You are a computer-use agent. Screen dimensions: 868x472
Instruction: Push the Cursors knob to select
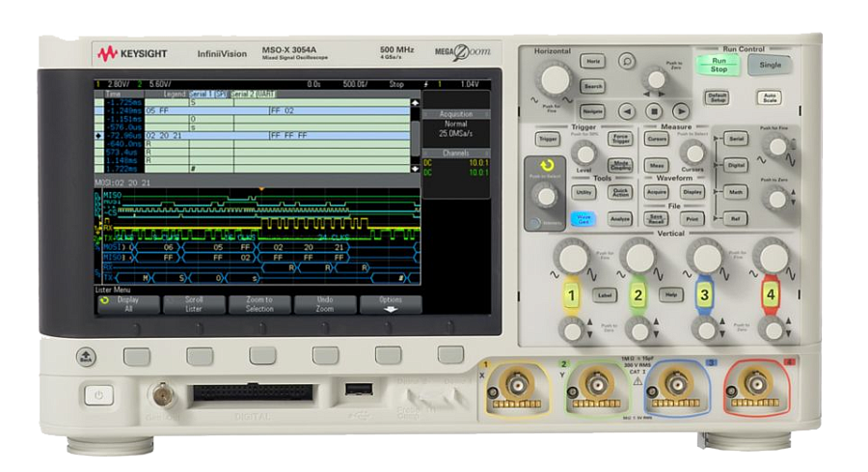(x=693, y=153)
